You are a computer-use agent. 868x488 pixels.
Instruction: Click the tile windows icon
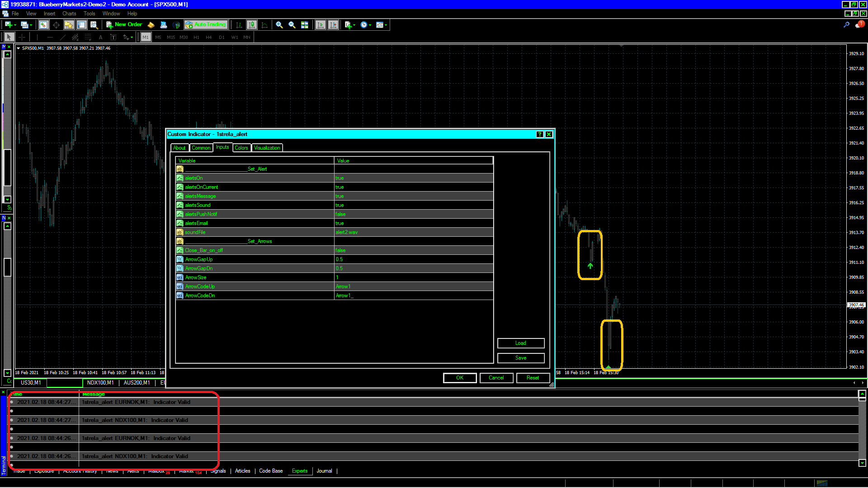pos(305,25)
